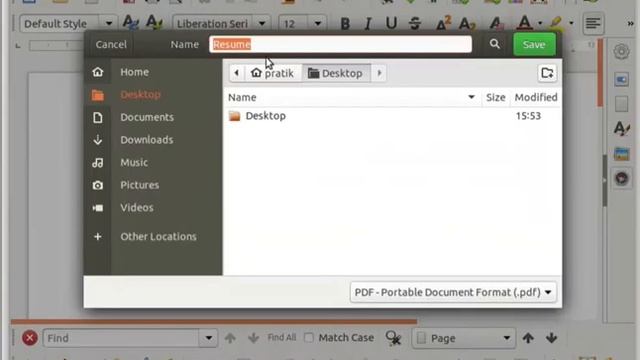Image resolution: width=640 pixels, height=360 pixels.
Task: Open Documents in the sidebar
Action: click(147, 118)
